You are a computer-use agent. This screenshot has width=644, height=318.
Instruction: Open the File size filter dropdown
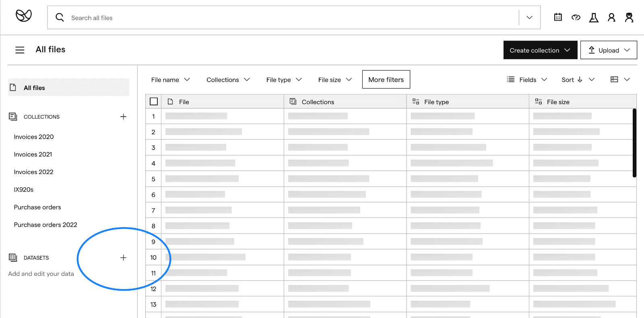335,80
